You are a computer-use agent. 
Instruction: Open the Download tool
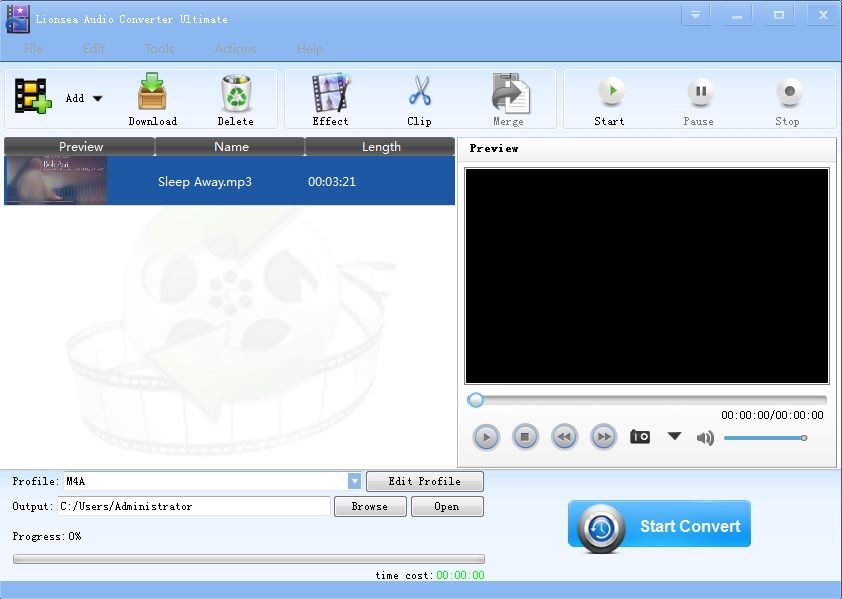click(153, 99)
